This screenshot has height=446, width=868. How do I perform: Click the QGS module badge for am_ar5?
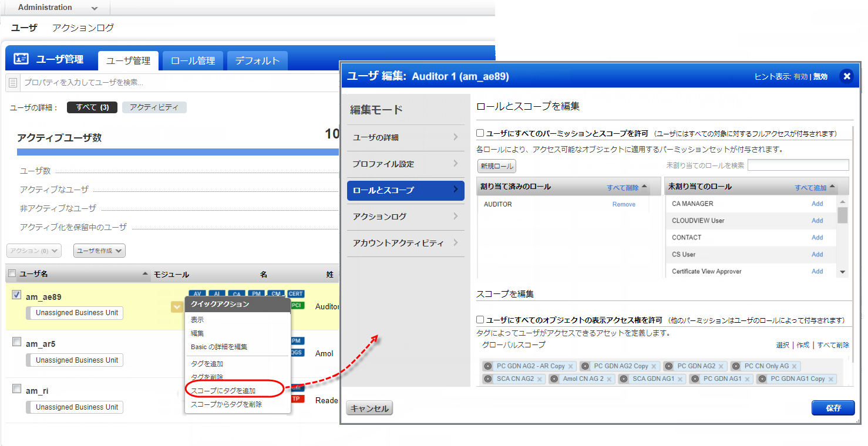(297, 352)
